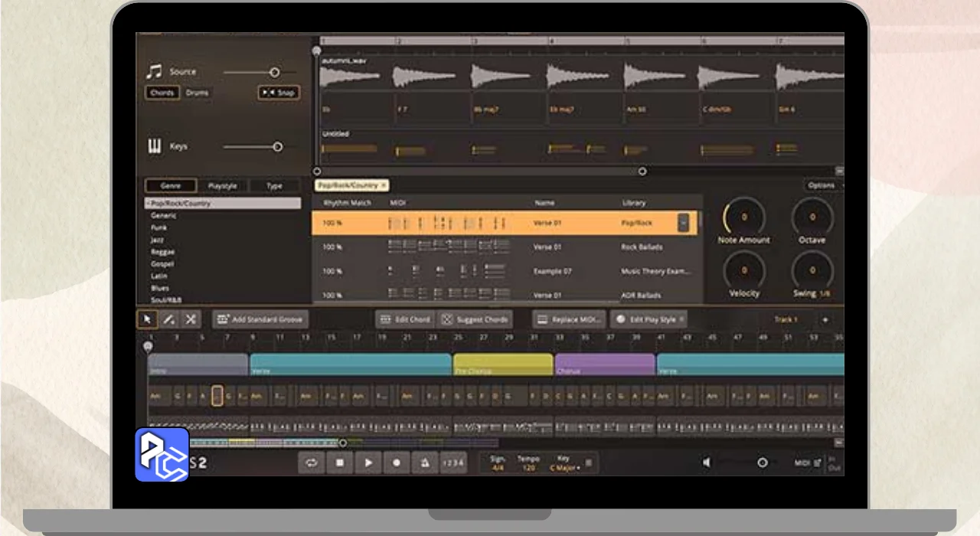Click the Add Standard Groove button
This screenshot has height=536, width=980.
(x=260, y=319)
